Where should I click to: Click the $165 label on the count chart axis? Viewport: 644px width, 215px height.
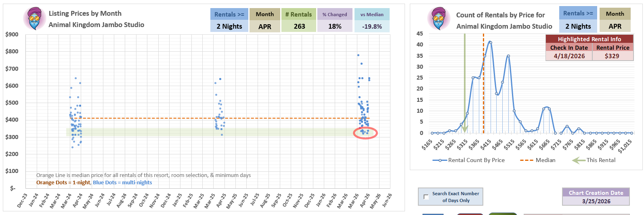coord(427,144)
